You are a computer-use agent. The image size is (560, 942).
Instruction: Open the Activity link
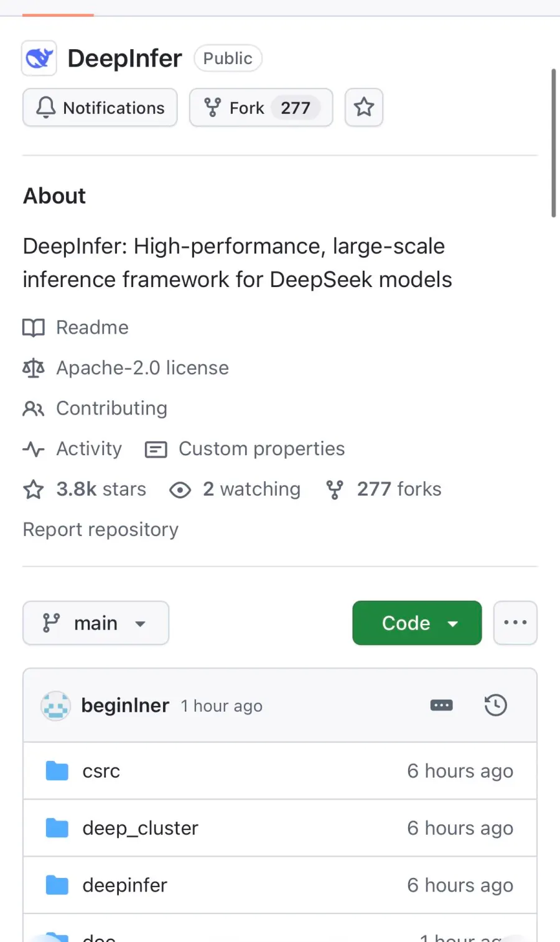coord(89,449)
